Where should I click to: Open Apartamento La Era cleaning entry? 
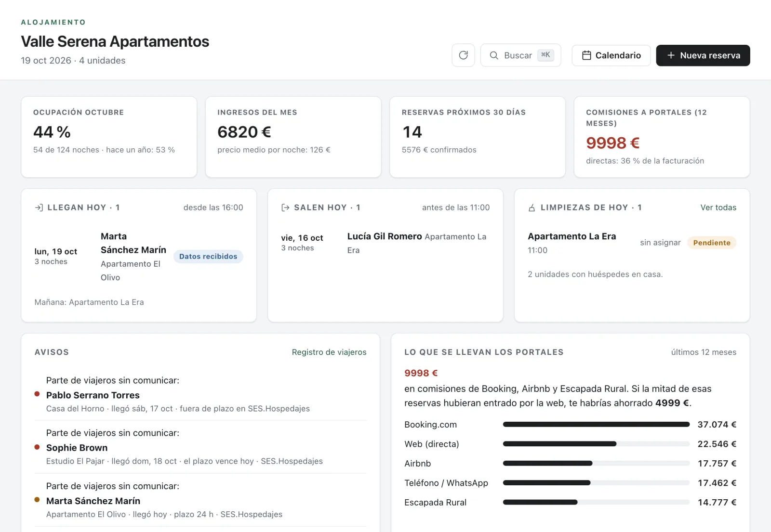click(632, 243)
